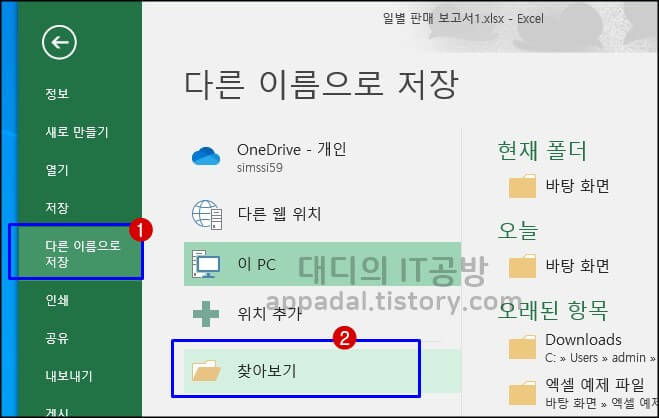Click the globe icon for 다른 웹 위치
Screen dimensions: 659x418
pos(207,214)
